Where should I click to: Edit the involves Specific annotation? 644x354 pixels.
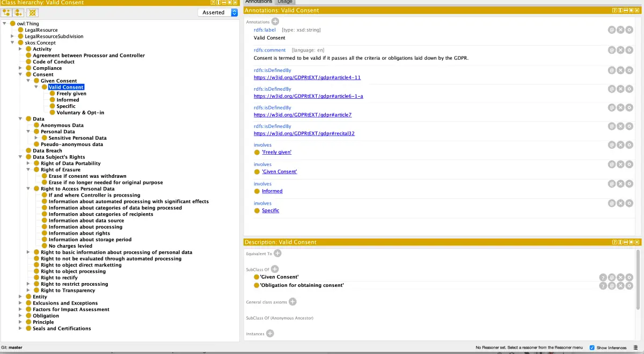click(629, 203)
